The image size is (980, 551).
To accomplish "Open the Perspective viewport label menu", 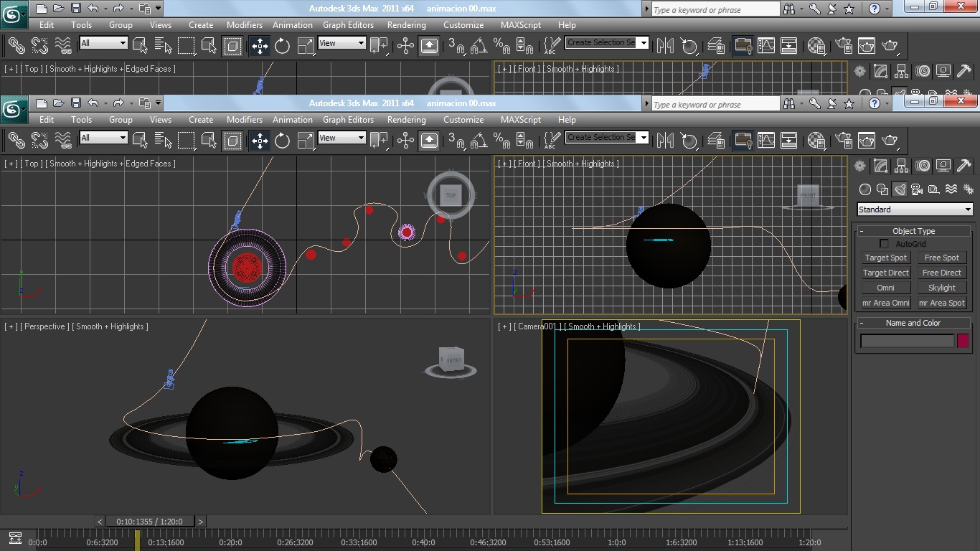I will pyautogui.click(x=45, y=326).
